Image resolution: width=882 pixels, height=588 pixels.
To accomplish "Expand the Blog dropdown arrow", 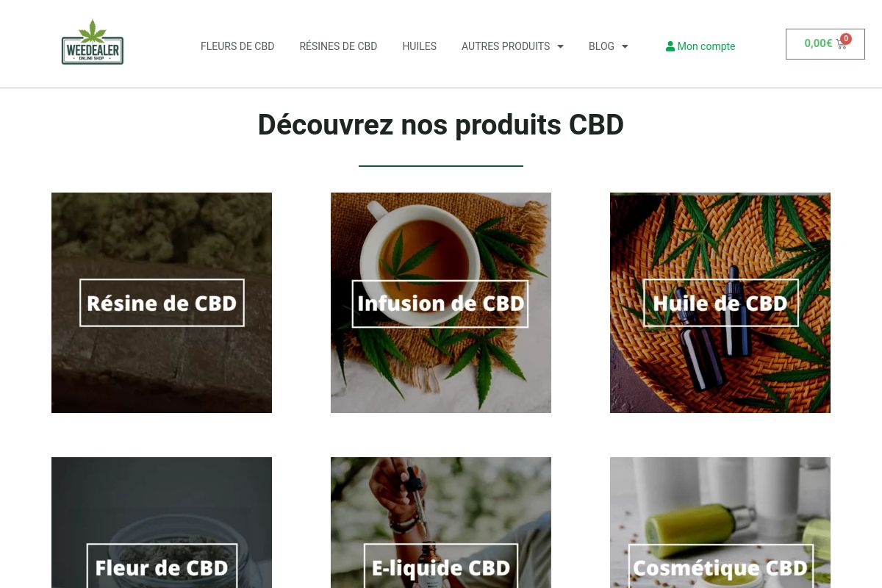I will coord(625,46).
